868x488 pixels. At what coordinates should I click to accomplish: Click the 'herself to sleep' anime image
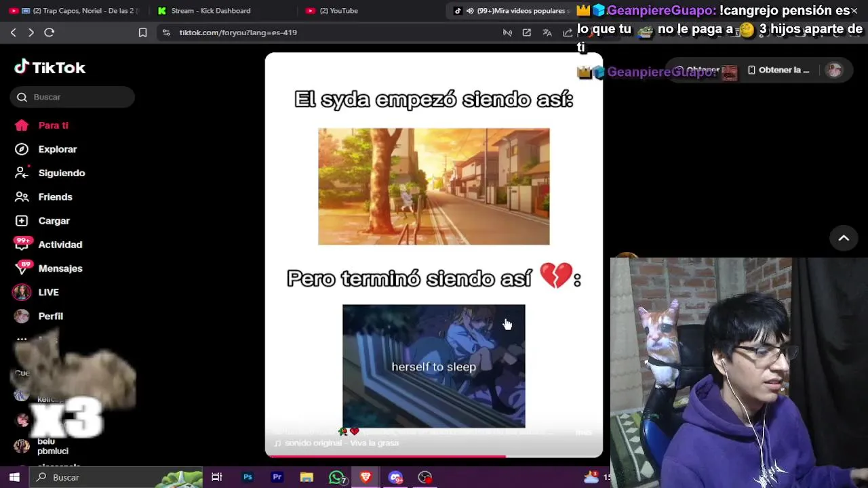click(x=434, y=366)
